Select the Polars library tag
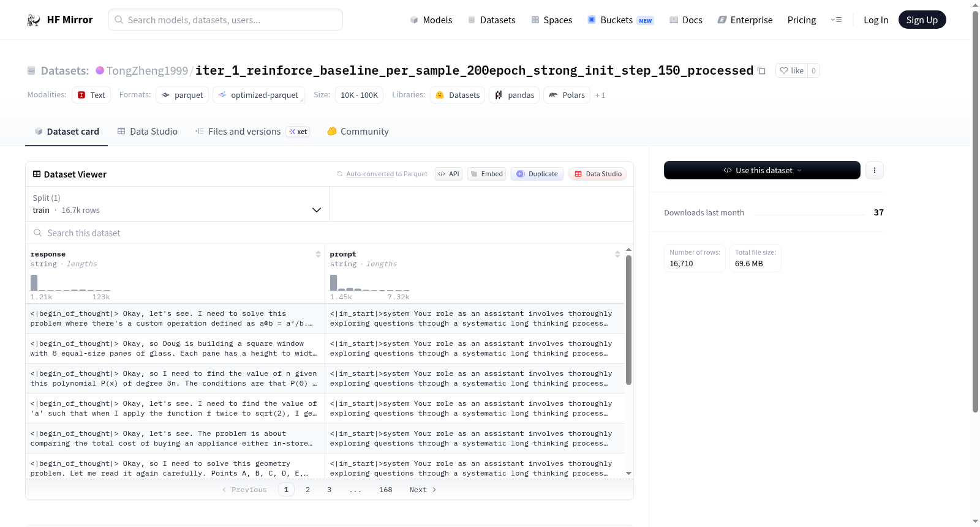This screenshot has height=527, width=980. 567,95
